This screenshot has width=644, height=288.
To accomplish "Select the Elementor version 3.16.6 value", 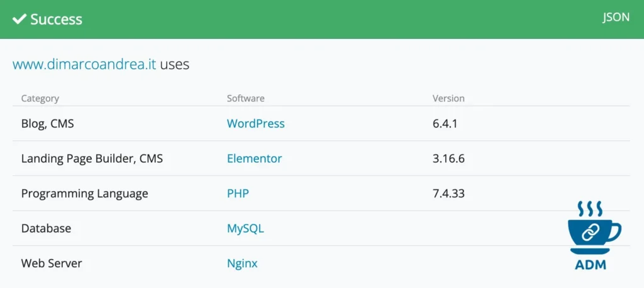I will click(x=448, y=158).
